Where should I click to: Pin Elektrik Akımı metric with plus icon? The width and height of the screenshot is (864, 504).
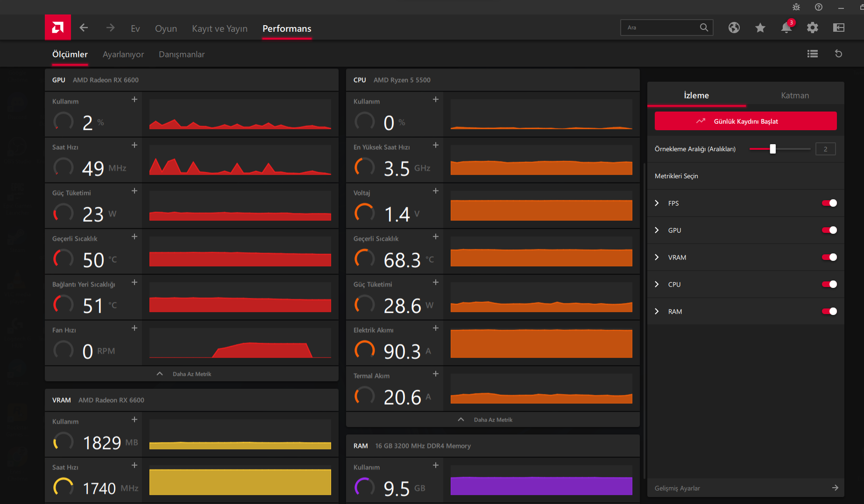pos(436,328)
